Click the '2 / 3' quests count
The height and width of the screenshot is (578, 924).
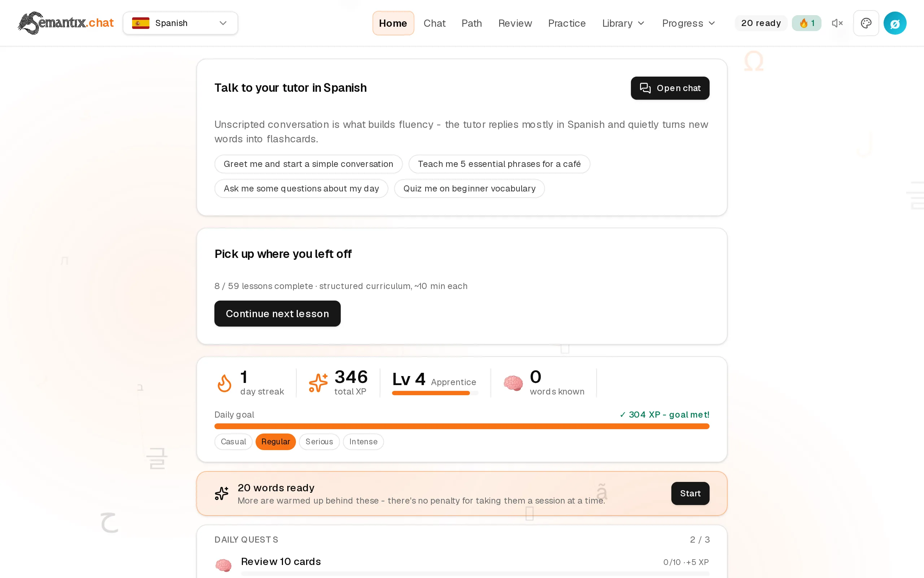pyautogui.click(x=699, y=540)
